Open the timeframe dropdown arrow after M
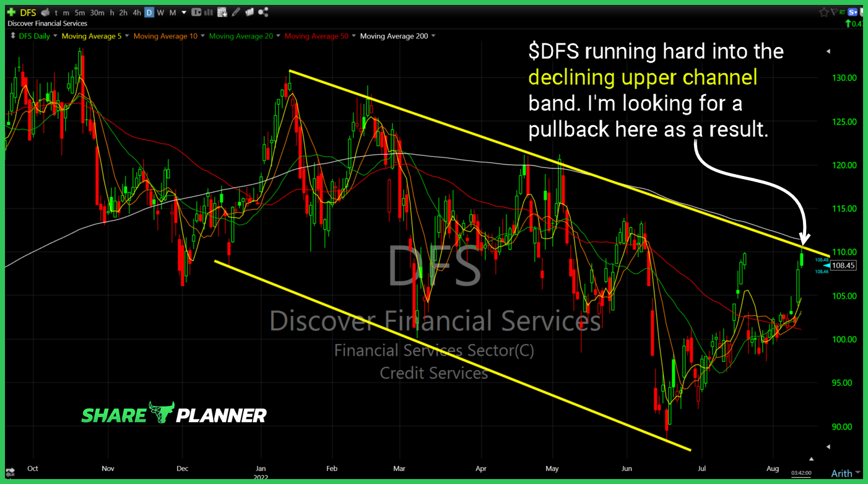The image size is (868, 484). pyautogui.click(x=184, y=13)
